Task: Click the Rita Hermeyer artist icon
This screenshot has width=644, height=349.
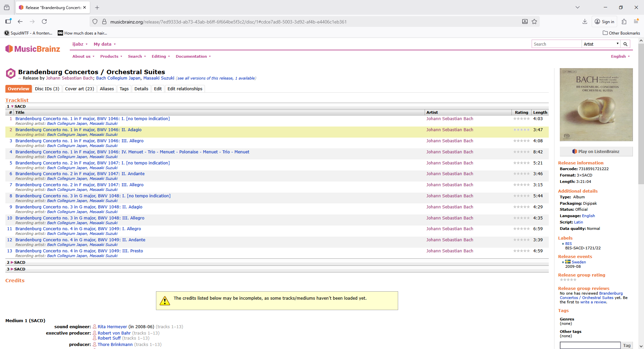Action: (x=95, y=327)
